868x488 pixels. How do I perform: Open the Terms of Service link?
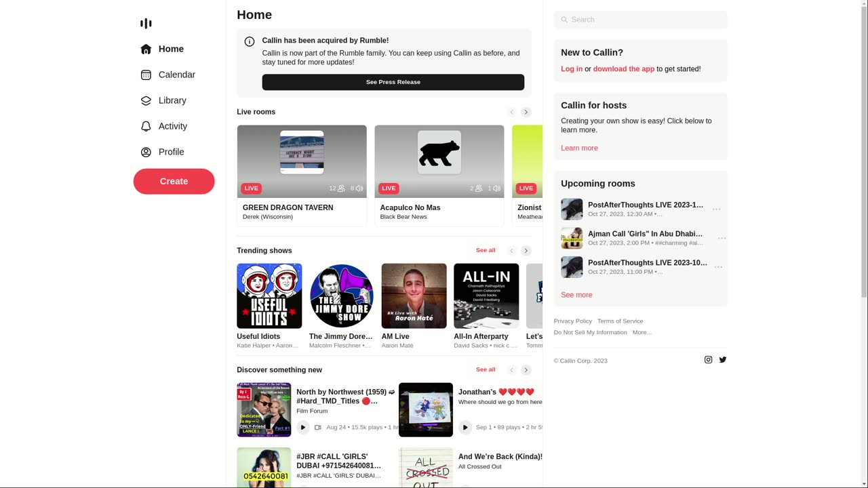click(620, 321)
